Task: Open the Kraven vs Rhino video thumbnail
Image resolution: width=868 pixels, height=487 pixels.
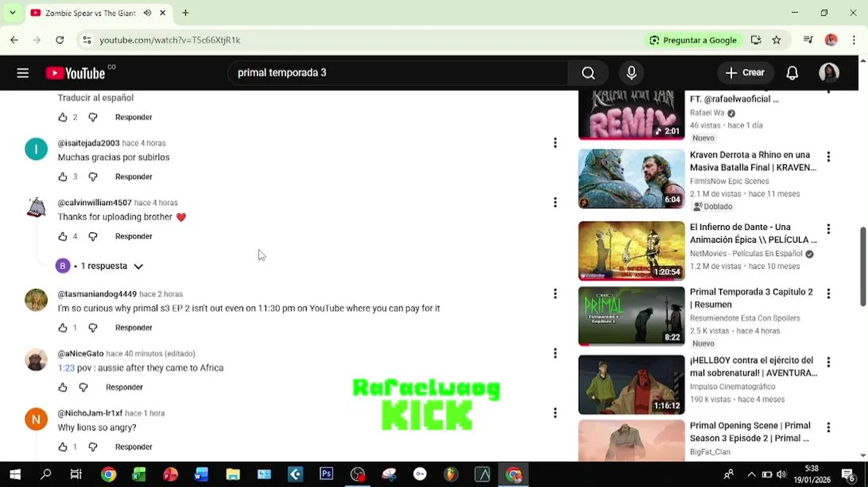Action: 631,179
